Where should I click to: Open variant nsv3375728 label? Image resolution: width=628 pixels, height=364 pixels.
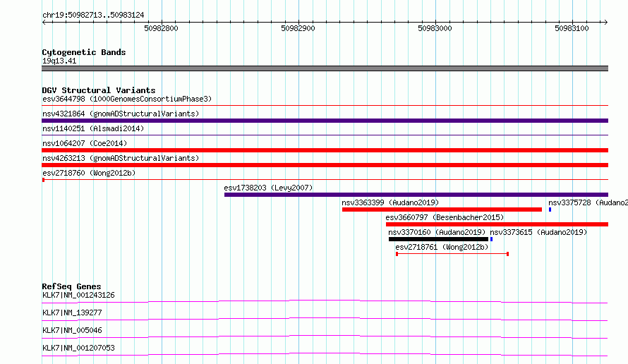[x=588, y=202]
